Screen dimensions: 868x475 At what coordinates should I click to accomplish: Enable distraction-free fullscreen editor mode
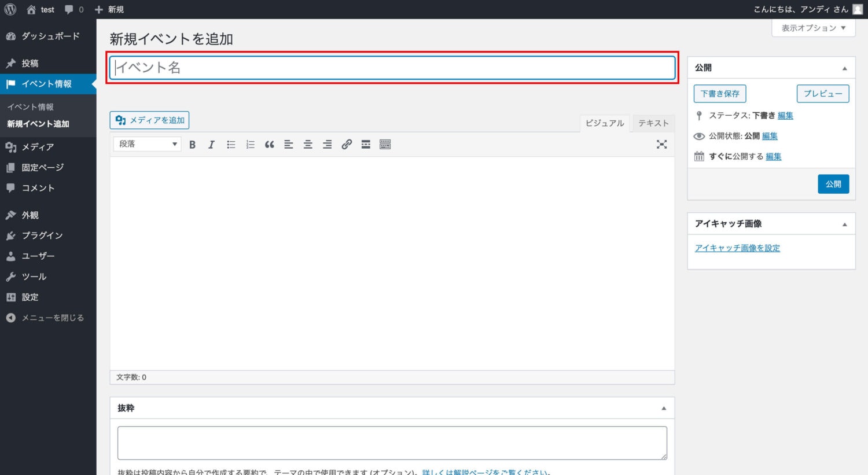coord(661,145)
